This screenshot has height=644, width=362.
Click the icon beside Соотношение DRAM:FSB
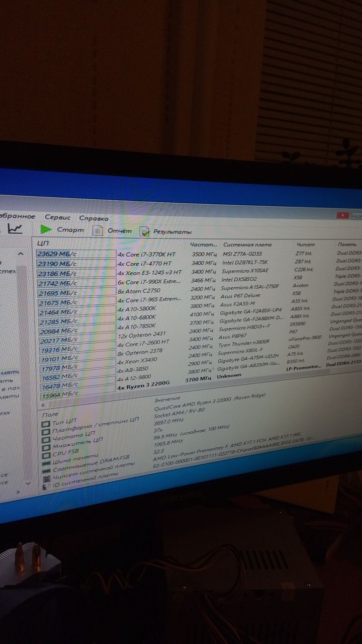click(x=46, y=471)
